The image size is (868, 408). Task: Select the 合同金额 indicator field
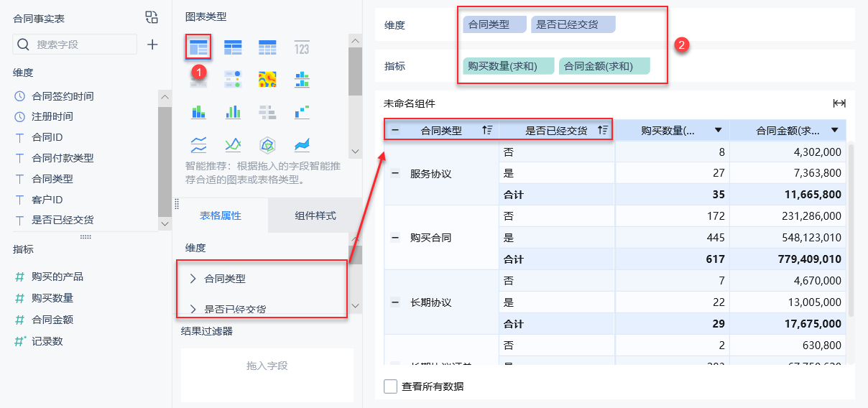(x=52, y=320)
